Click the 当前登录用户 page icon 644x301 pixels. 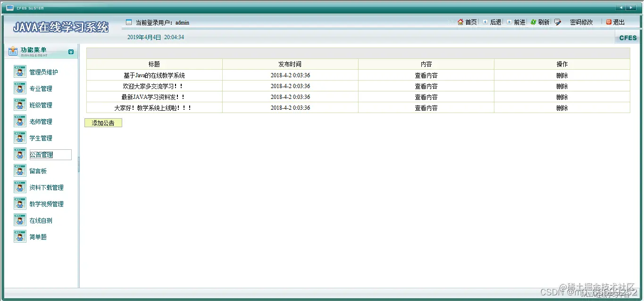129,22
